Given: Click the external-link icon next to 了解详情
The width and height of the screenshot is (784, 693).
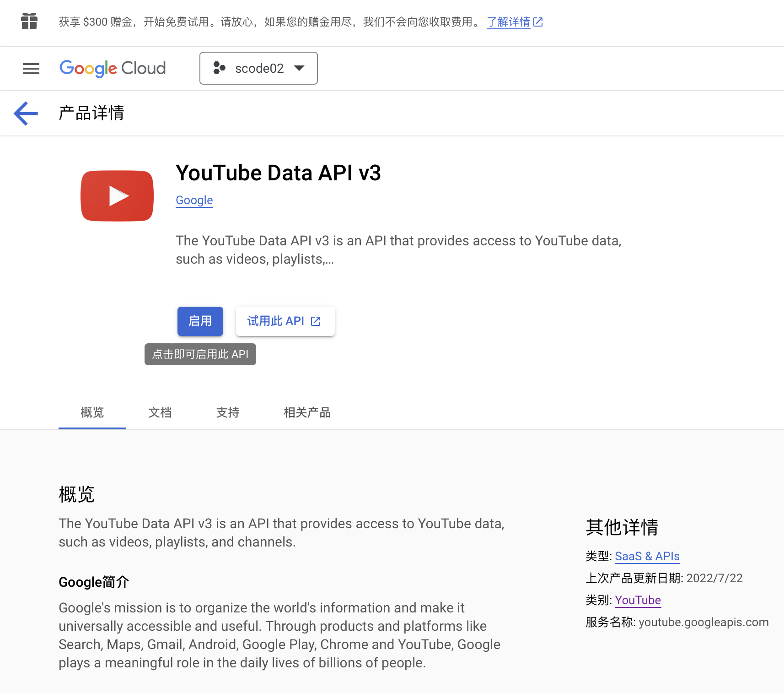Looking at the screenshot, I should pyautogui.click(x=538, y=22).
